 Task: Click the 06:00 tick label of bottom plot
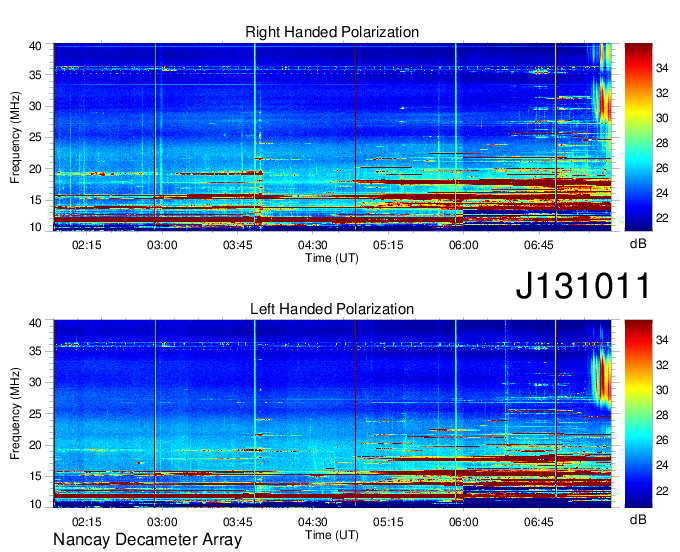coord(463,522)
